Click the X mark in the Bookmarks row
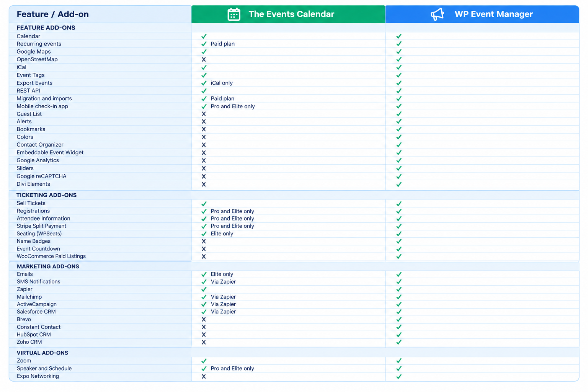Image resolution: width=588 pixels, height=392 pixels. coord(204,129)
